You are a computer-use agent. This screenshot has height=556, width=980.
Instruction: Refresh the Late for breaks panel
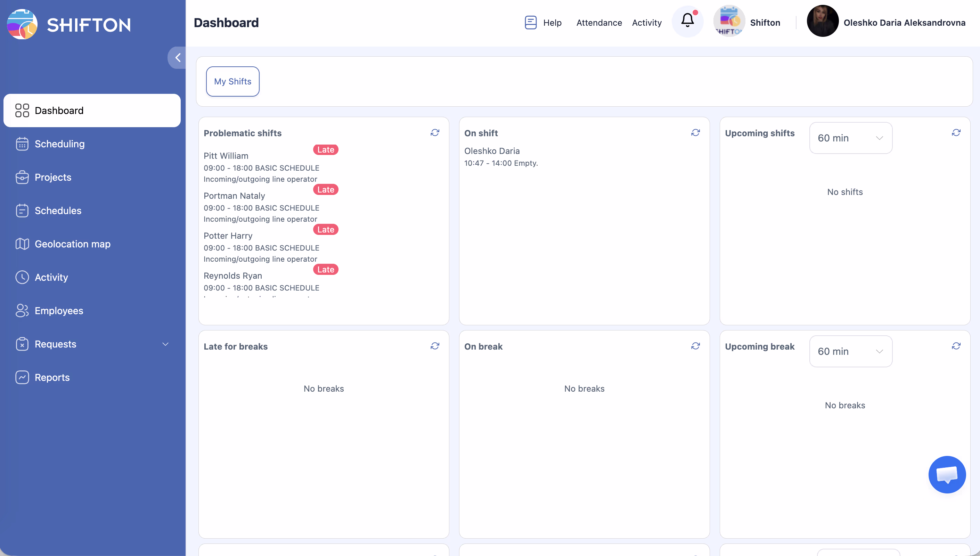coord(435,346)
